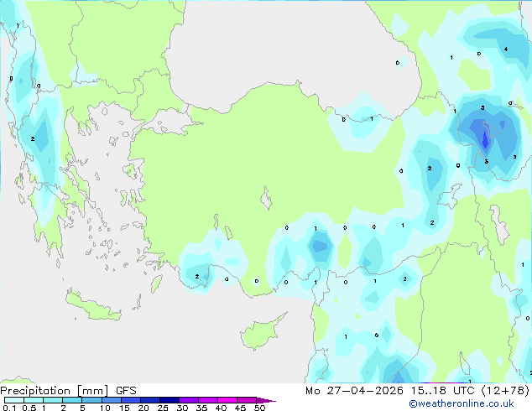Select the 0.5–1 mm legend color box
This screenshot has width=532, height=411.
point(34,400)
